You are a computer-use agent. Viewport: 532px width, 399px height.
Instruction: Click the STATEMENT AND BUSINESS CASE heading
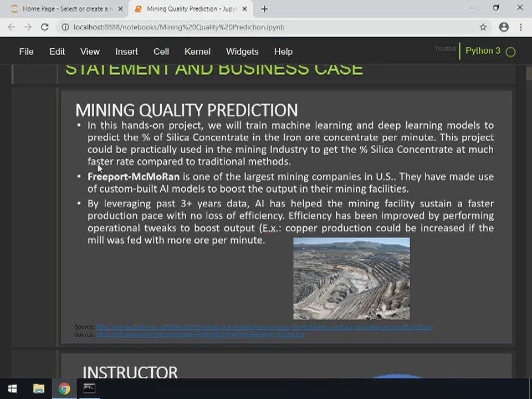point(214,70)
